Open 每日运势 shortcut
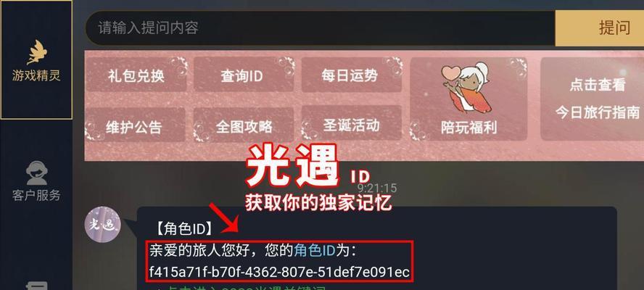 click(351, 75)
